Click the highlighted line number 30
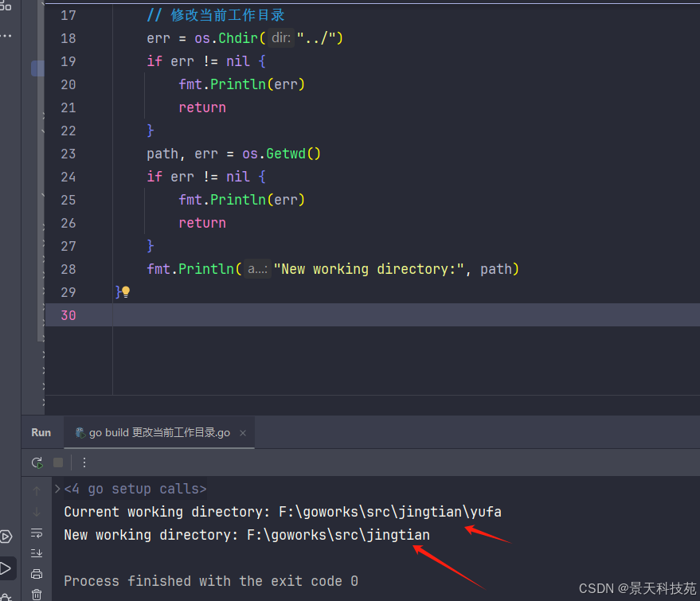The width and height of the screenshot is (700, 601). point(68,315)
